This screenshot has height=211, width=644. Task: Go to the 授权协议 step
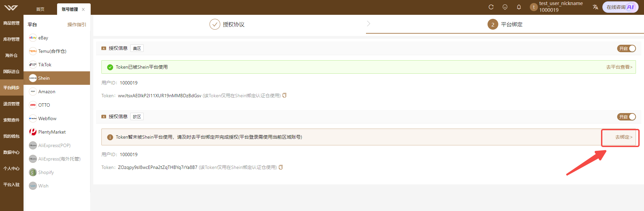point(227,24)
